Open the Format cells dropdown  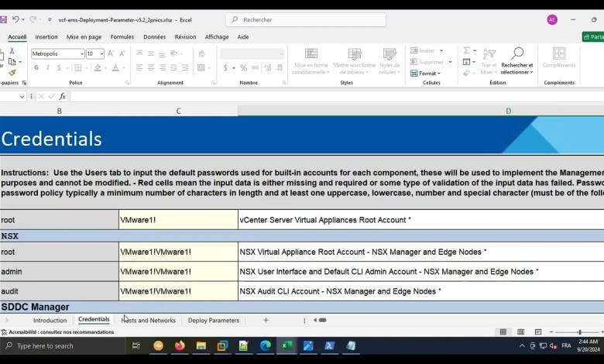click(x=426, y=73)
